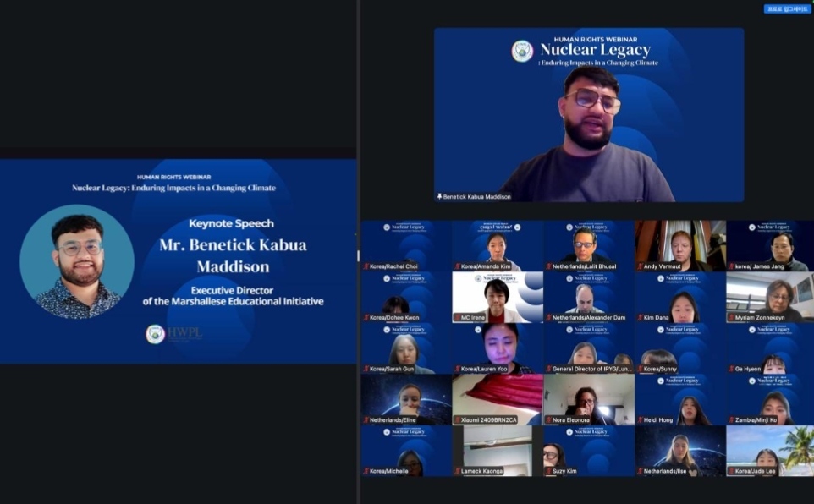Choose the Heidi Hong video tile

pos(680,398)
